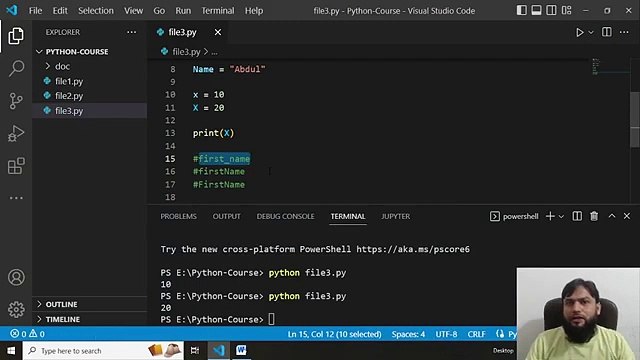Open the Windows Start button

pyautogui.click(x=11, y=351)
